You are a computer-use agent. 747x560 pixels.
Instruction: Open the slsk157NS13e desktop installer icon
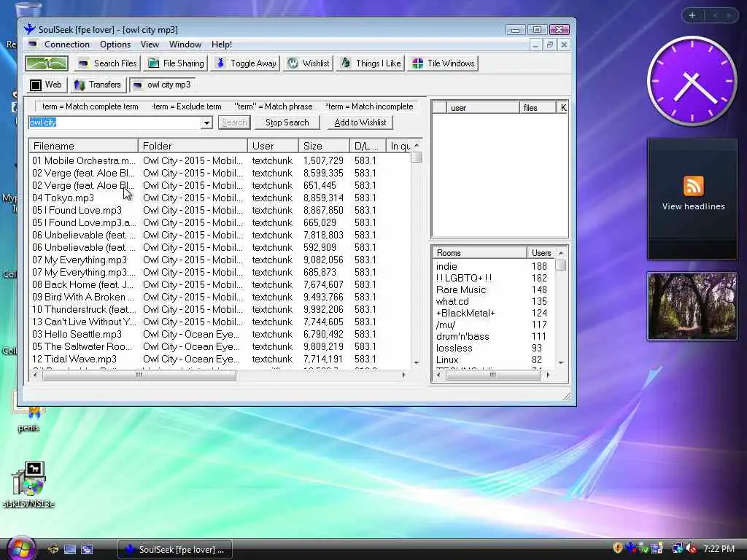pos(28,484)
